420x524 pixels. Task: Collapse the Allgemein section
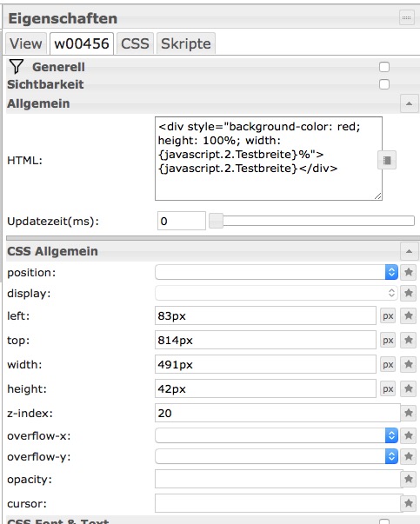point(409,103)
